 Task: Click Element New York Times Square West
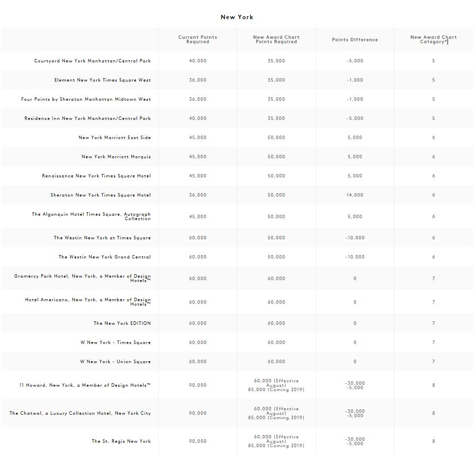tap(103, 80)
